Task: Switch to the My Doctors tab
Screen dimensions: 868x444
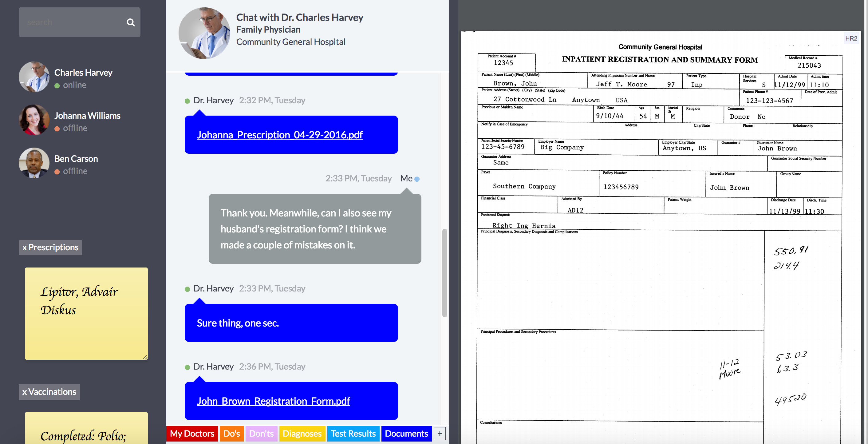Action: tap(192, 434)
